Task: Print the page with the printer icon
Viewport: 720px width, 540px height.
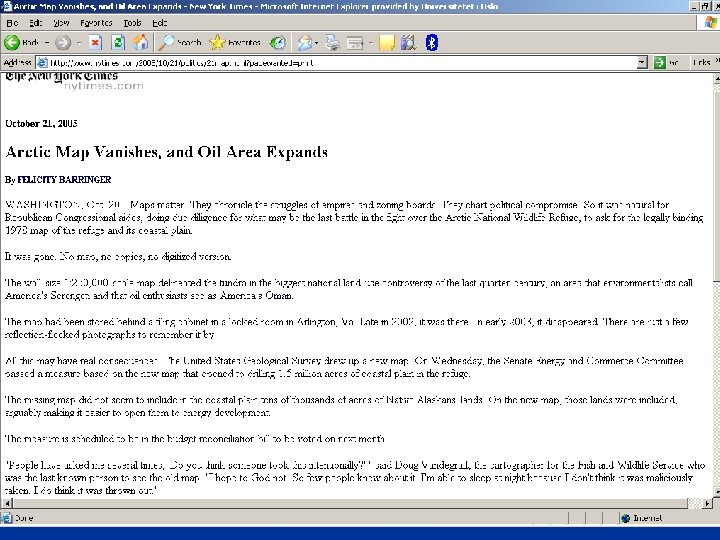Action: [332, 43]
